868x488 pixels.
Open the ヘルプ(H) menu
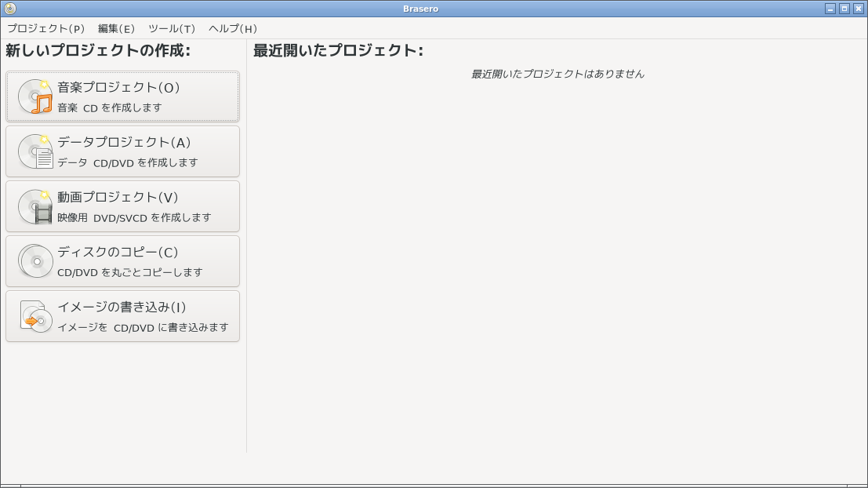(233, 28)
